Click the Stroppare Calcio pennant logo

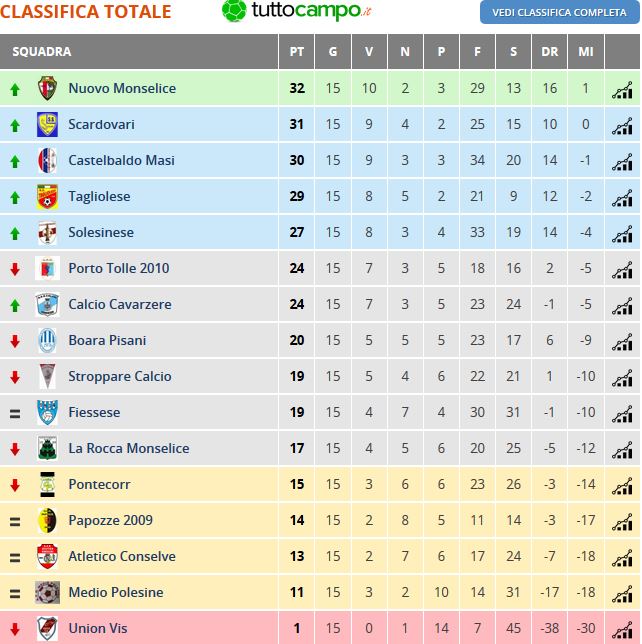(47, 376)
